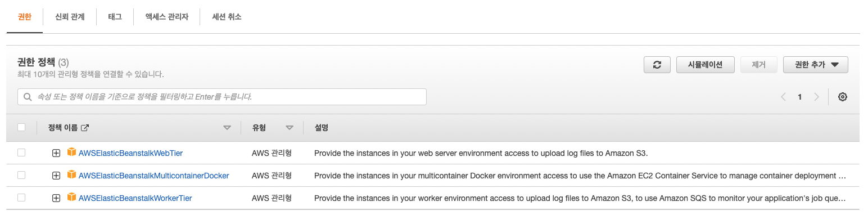868x215 pixels.
Task: Switch to the 세션 취소 tab
Action: (227, 17)
